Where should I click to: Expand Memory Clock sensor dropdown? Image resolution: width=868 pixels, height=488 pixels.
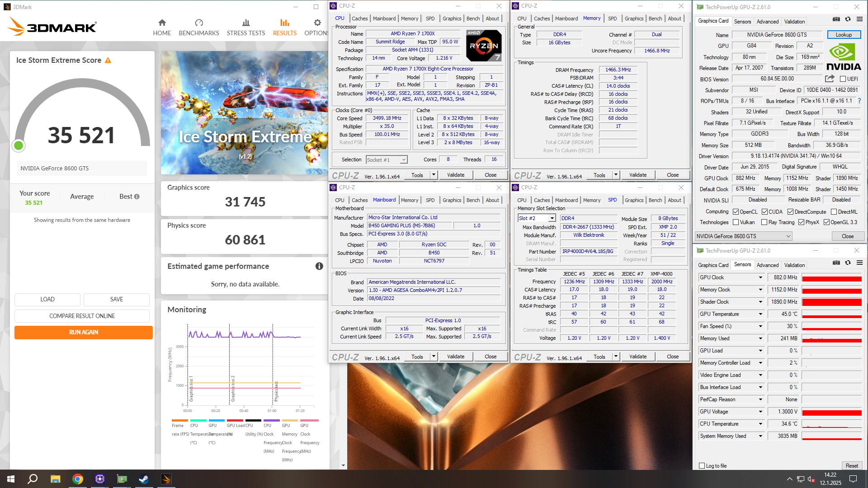(x=760, y=290)
